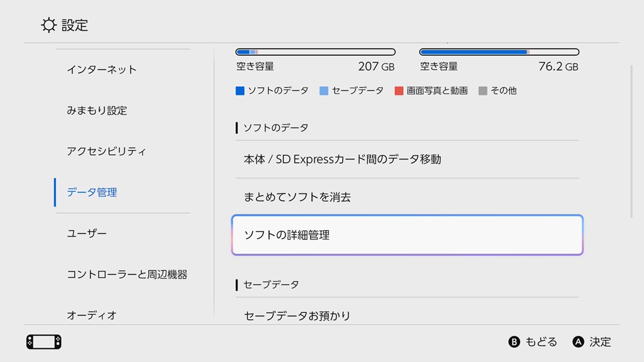Screen dimensions: 644x362
Task: Click the blue ソフトのデータ legend square
Action: point(240,90)
